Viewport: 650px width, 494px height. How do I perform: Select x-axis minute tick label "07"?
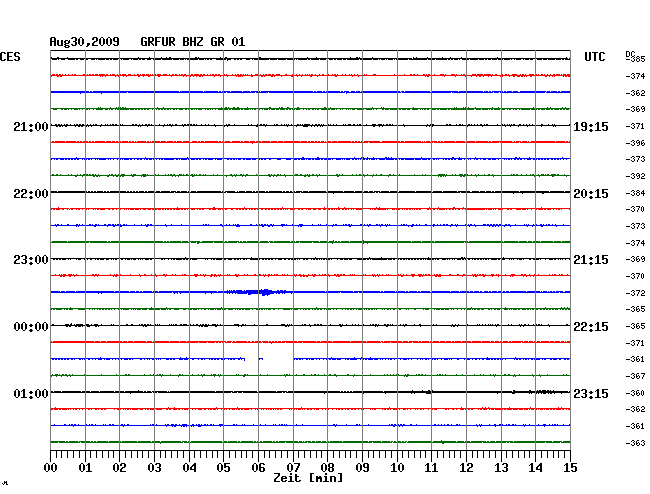tap(293, 468)
